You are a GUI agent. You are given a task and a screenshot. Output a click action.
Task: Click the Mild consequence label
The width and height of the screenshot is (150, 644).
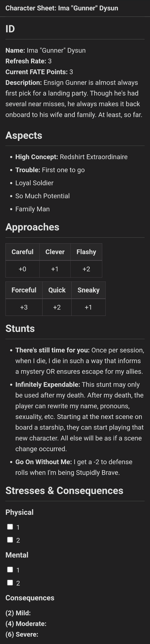(18, 613)
